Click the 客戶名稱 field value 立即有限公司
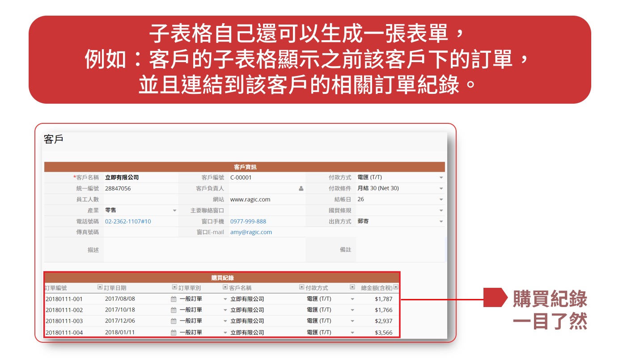Screen dimensions: 644x362 tap(122, 177)
